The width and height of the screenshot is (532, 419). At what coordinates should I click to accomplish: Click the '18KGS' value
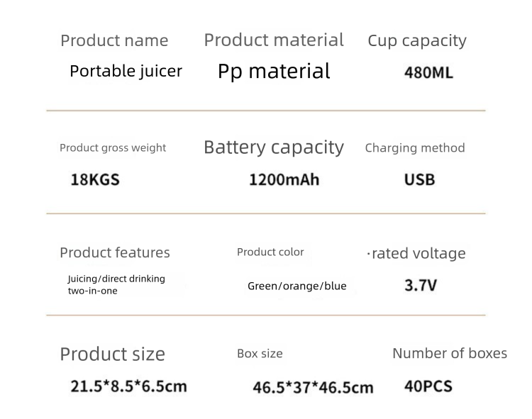(x=95, y=179)
